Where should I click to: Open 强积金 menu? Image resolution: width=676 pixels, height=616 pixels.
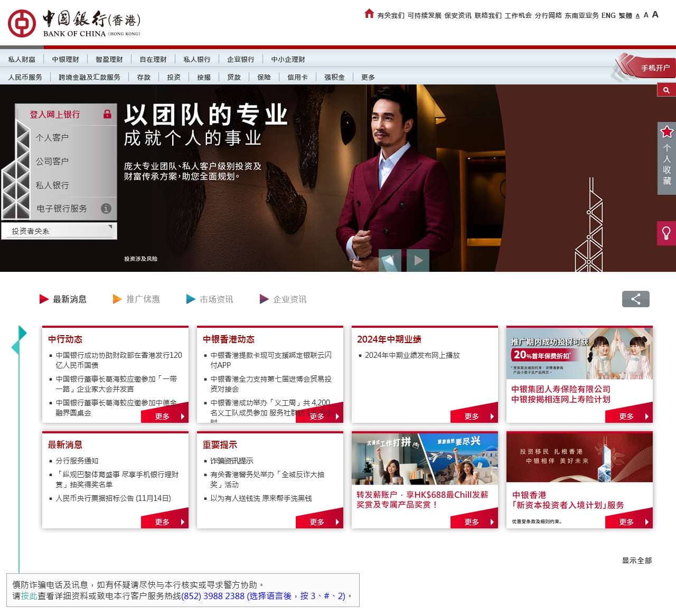click(x=335, y=77)
